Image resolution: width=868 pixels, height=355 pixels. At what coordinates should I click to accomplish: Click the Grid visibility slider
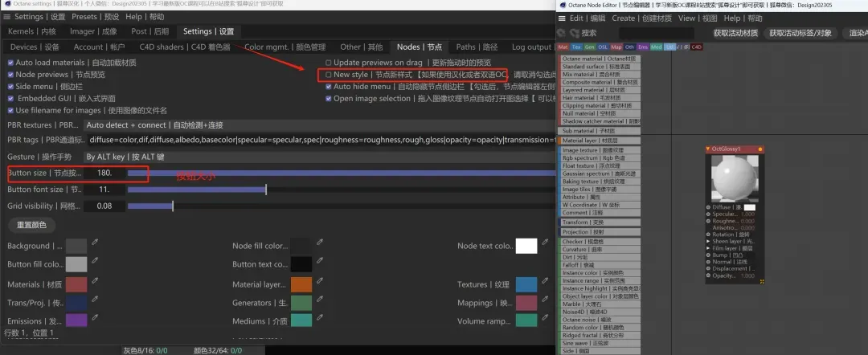341,206
